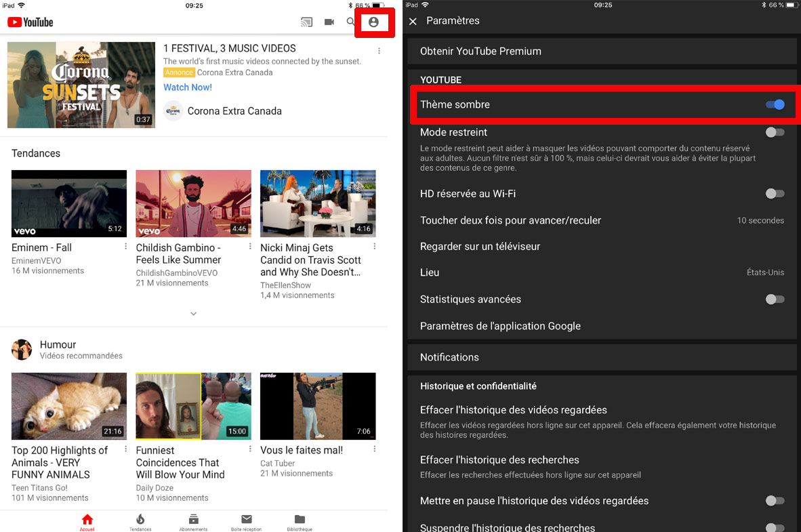
Task: Open search with magnifier icon
Action: point(350,22)
